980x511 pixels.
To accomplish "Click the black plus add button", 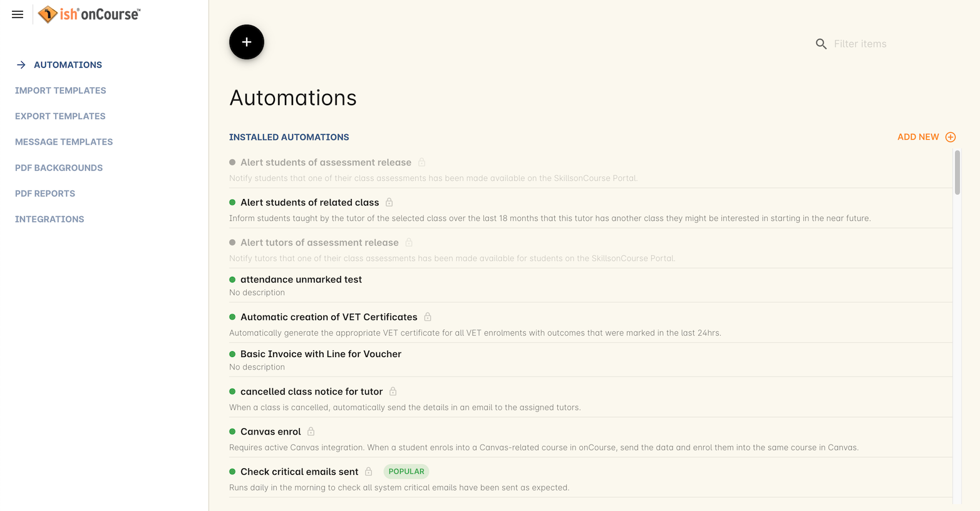I will [247, 42].
